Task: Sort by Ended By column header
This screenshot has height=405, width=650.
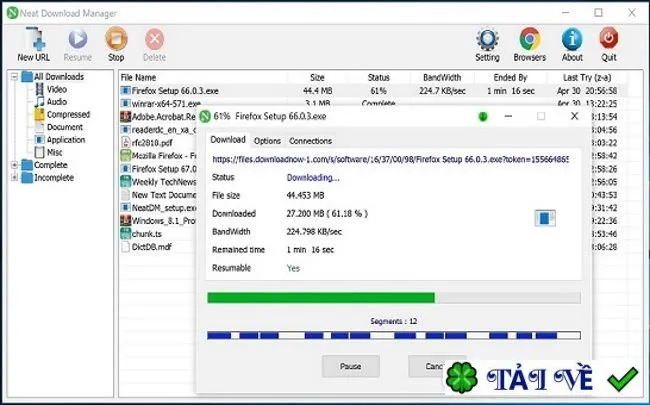Action: (x=510, y=78)
